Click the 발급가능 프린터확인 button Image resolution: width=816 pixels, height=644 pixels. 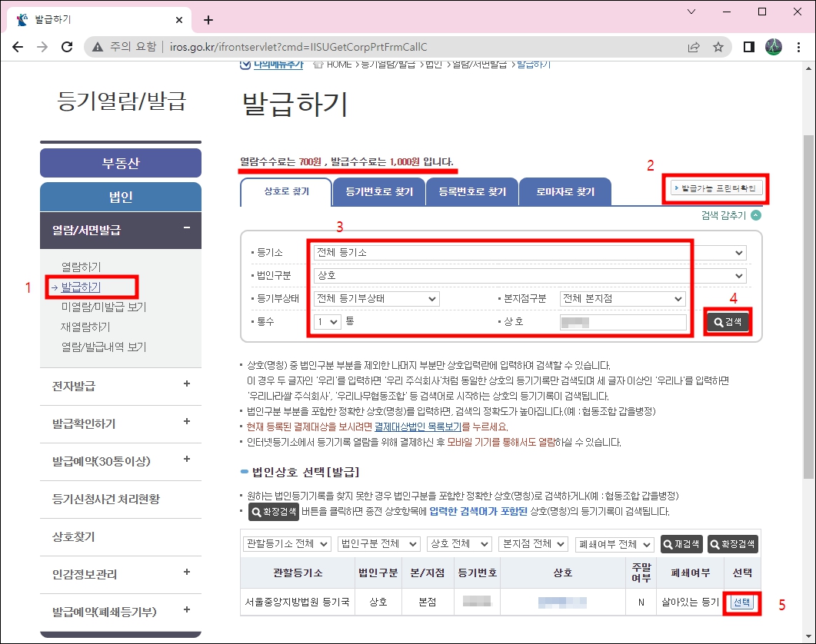[x=715, y=188]
